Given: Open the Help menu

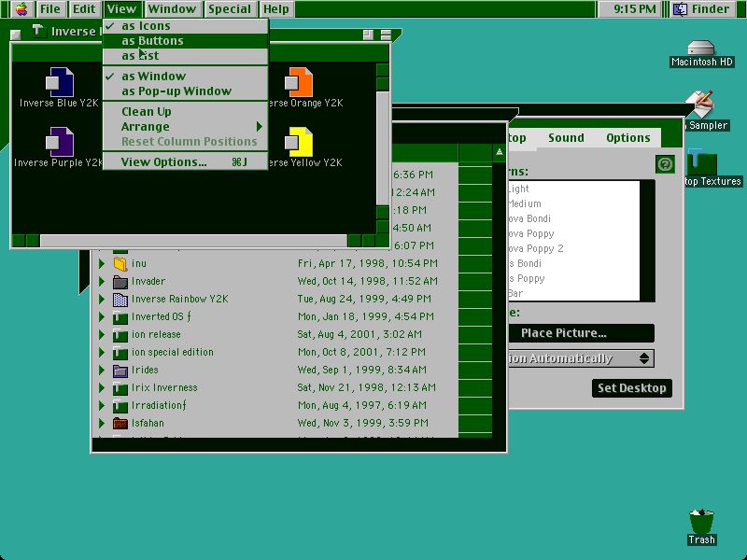Looking at the screenshot, I should (x=276, y=9).
